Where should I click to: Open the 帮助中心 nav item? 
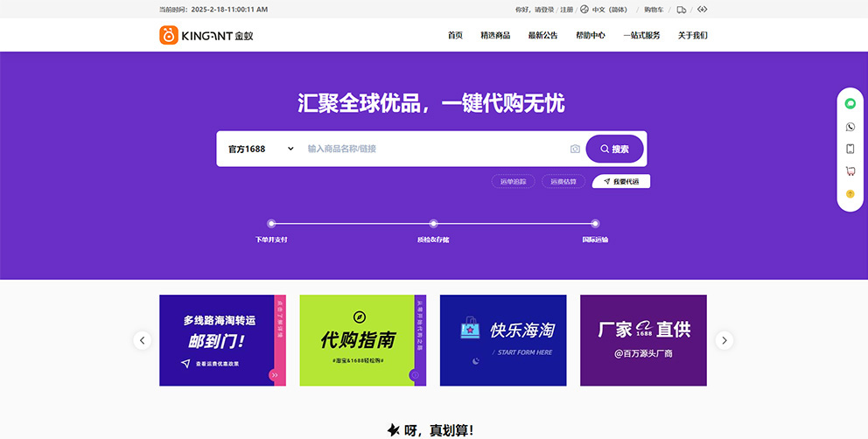pos(591,36)
